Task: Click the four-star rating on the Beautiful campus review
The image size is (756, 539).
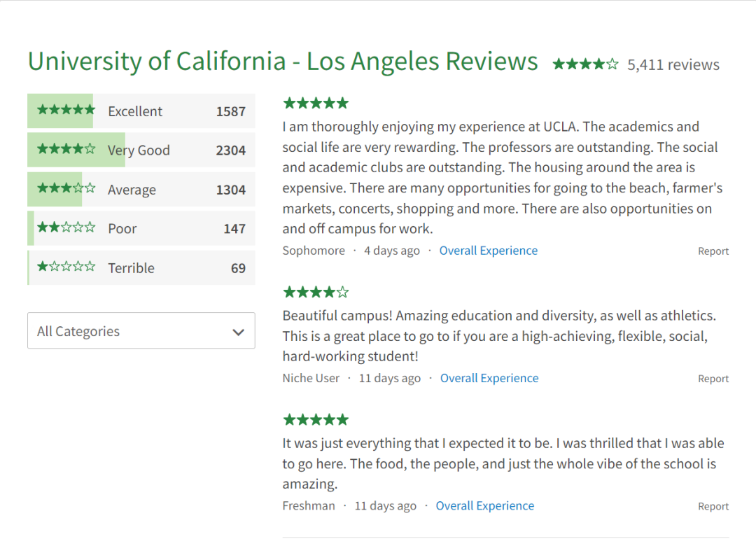Action: pyautogui.click(x=315, y=293)
